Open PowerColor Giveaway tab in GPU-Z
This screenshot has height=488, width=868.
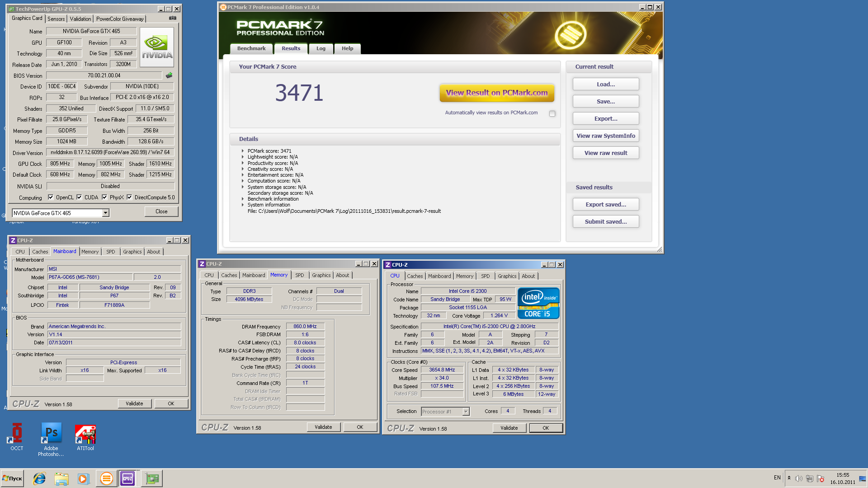pyautogui.click(x=120, y=19)
